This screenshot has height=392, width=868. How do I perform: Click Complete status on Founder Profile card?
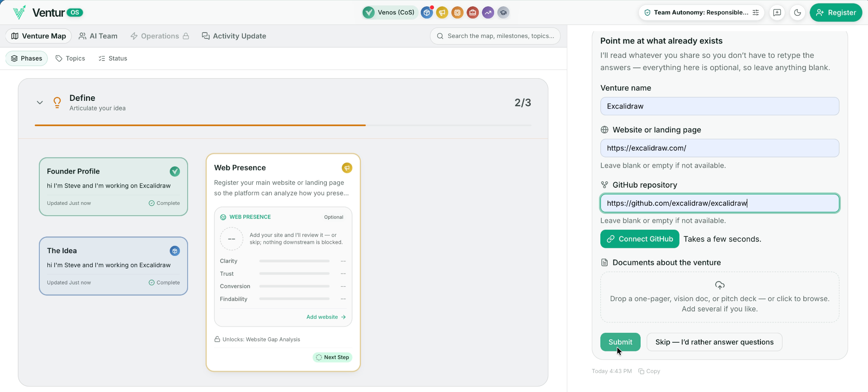pyautogui.click(x=164, y=203)
